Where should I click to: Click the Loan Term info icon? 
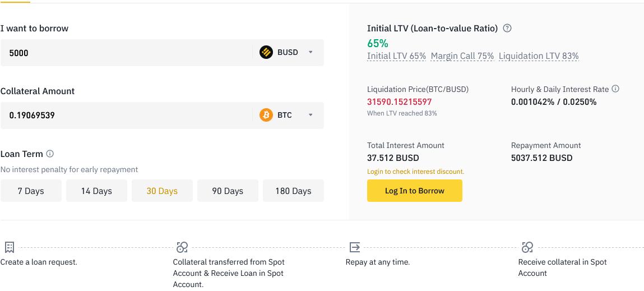point(50,154)
